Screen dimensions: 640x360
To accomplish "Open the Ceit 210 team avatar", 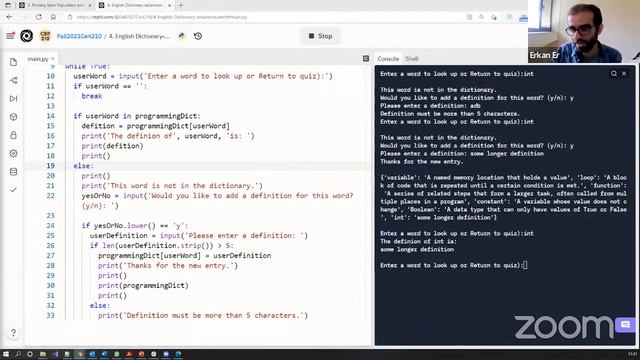I will 45,36.
